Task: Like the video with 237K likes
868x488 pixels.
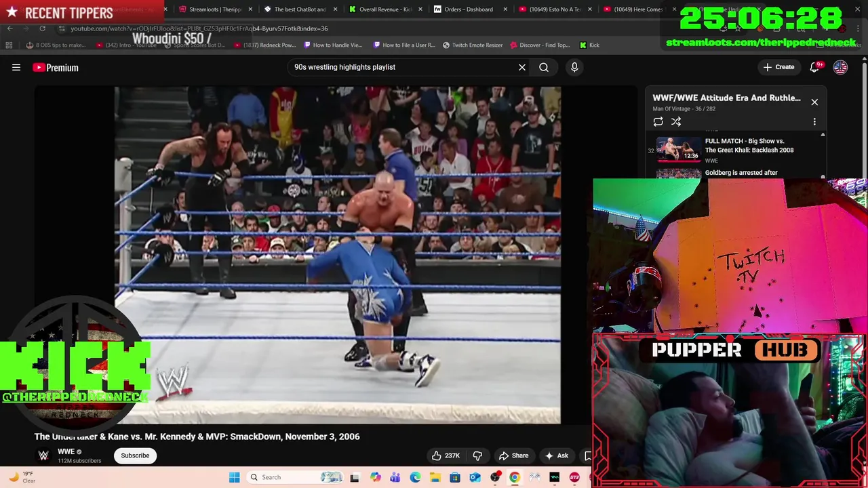Action: (x=446, y=455)
